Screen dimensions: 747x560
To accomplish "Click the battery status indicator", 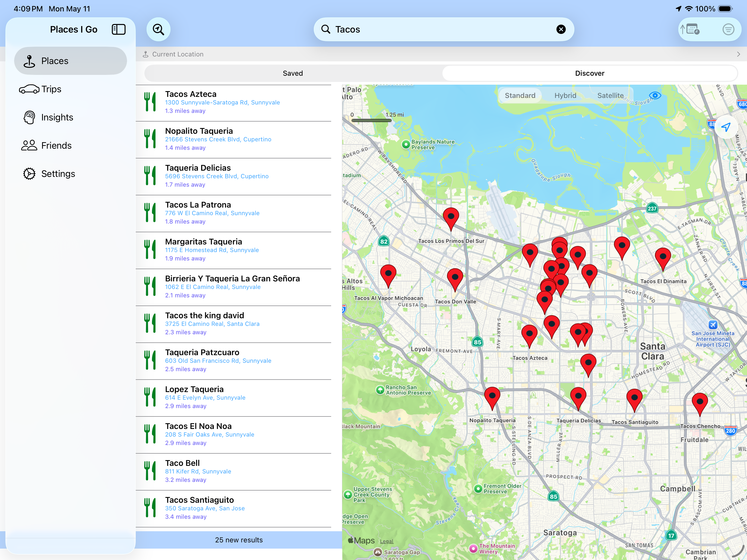I will [725, 9].
